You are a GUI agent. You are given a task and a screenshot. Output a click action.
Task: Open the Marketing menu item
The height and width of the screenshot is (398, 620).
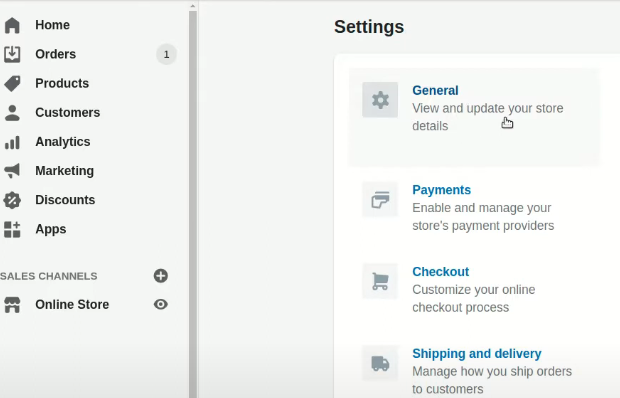click(64, 171)
